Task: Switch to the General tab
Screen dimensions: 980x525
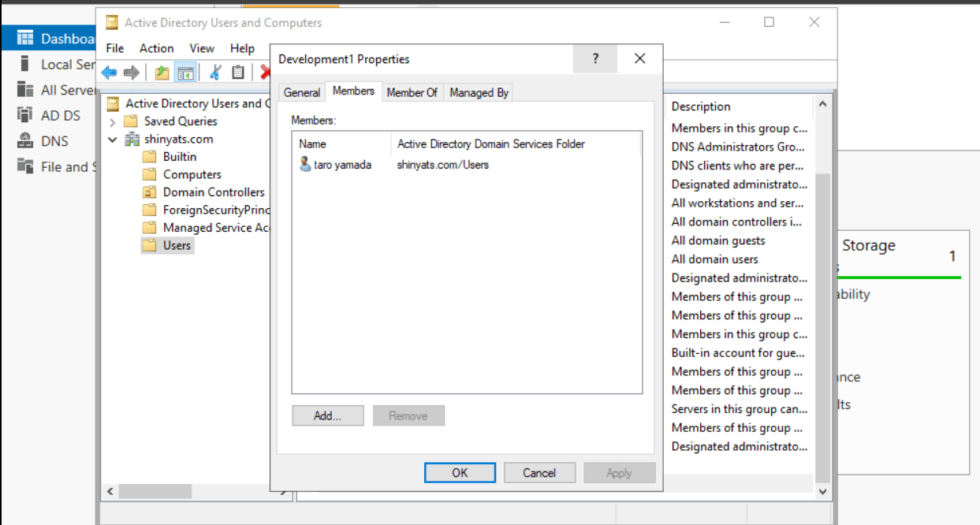Action: (x=302, y=92)
